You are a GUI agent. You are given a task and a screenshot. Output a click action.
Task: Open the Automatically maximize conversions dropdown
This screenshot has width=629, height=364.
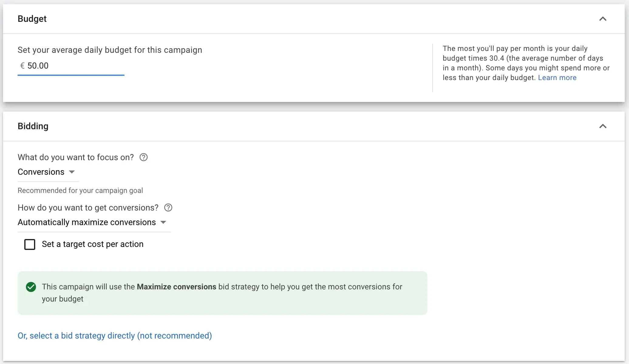click(x=87, y=222)
